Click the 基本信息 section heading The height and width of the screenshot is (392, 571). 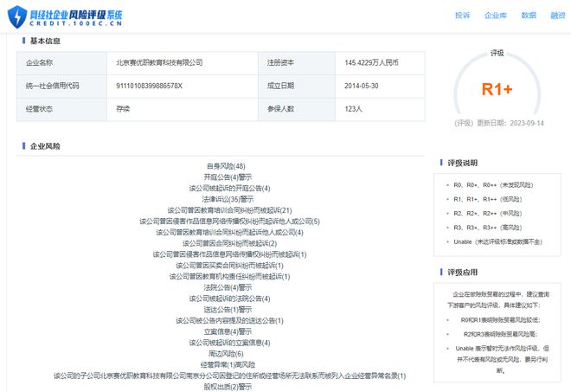(45, 41)
